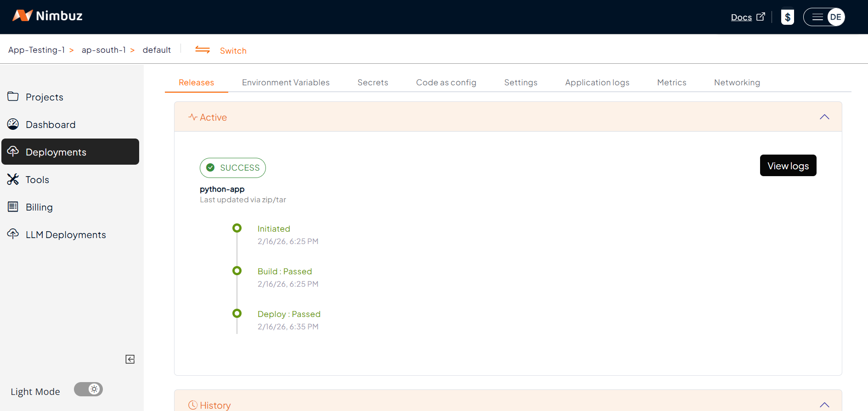
Task: Open Dashboard via its gauge icon
Action: point(13,124)
